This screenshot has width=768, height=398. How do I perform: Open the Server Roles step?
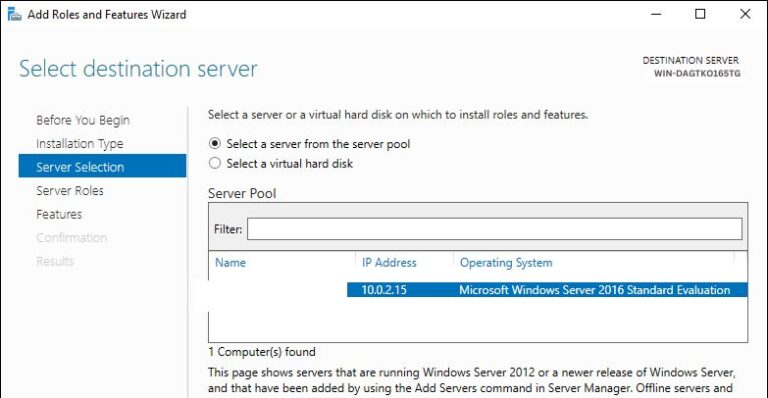coord(70,190)
